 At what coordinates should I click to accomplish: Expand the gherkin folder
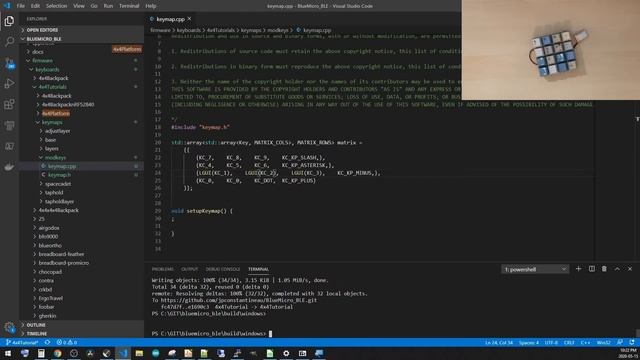click(47, 316)
